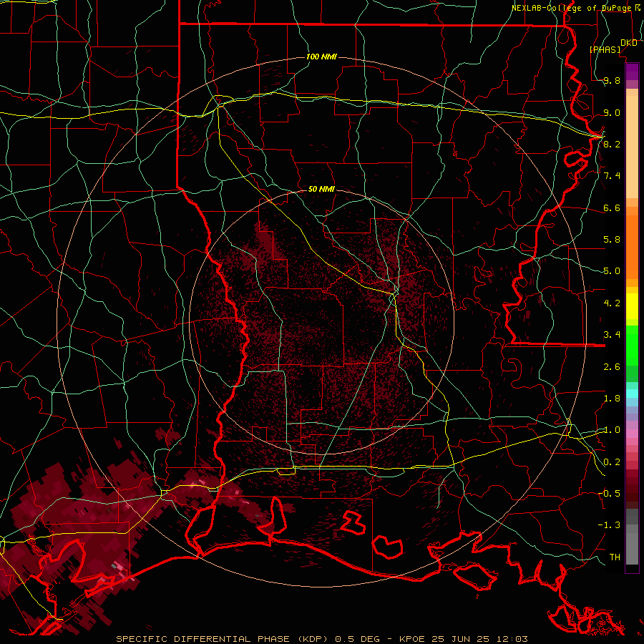This screenshot has width=644, height=644.
Task: Click the 50 NMI range ring label
Action: (x=321, y=189)
